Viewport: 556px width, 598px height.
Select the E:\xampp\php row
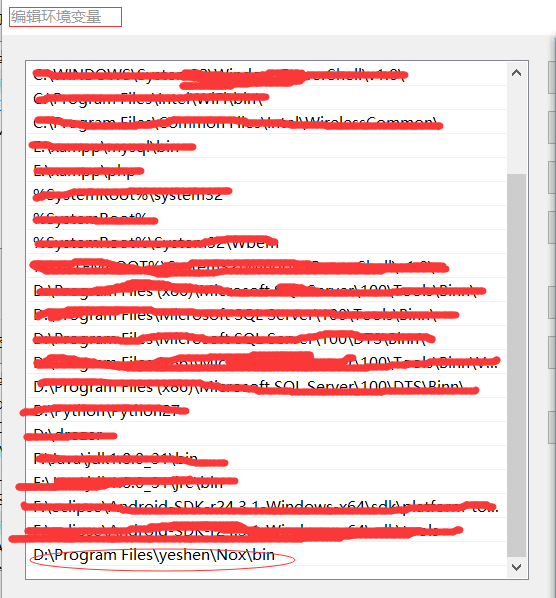pos(267,170)
